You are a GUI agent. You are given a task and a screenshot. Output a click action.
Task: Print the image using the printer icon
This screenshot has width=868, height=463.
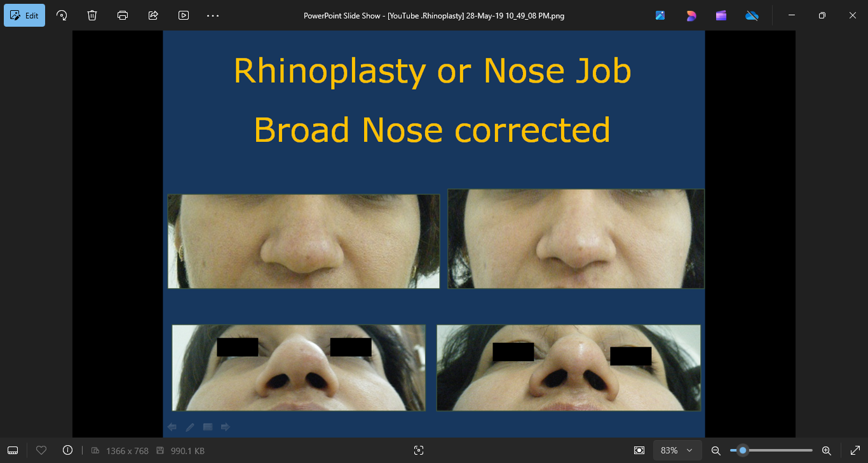click(123, 15)
